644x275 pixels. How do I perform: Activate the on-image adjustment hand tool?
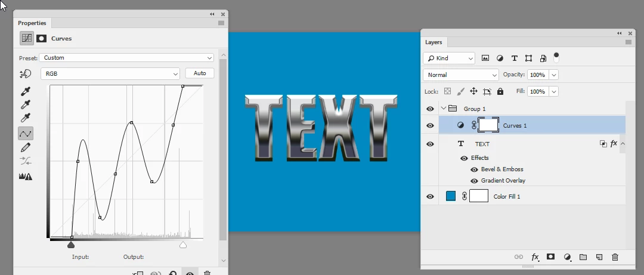pos(26,73)
